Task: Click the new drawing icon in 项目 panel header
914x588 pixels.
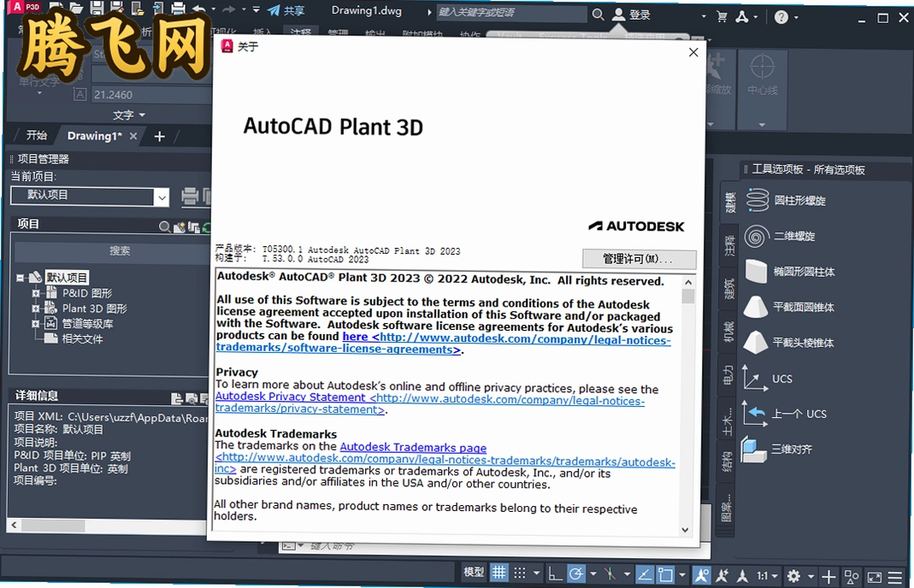Action: (x=179, y=226)
